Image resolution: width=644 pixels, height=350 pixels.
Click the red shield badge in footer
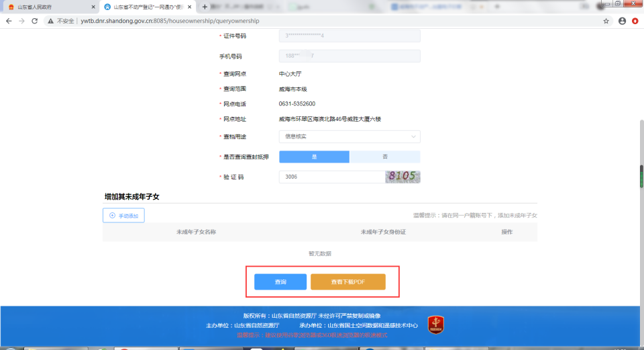coord(435,325)
